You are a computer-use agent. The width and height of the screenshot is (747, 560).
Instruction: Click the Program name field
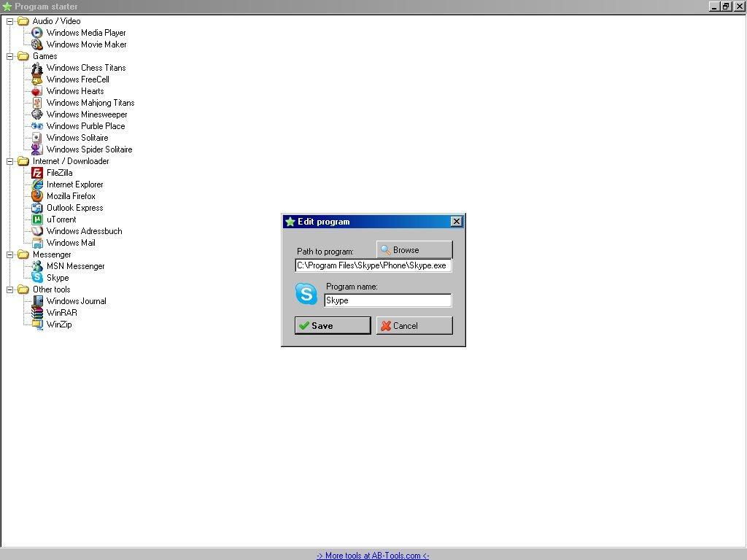pyautogui.click(x=388, y=300)
